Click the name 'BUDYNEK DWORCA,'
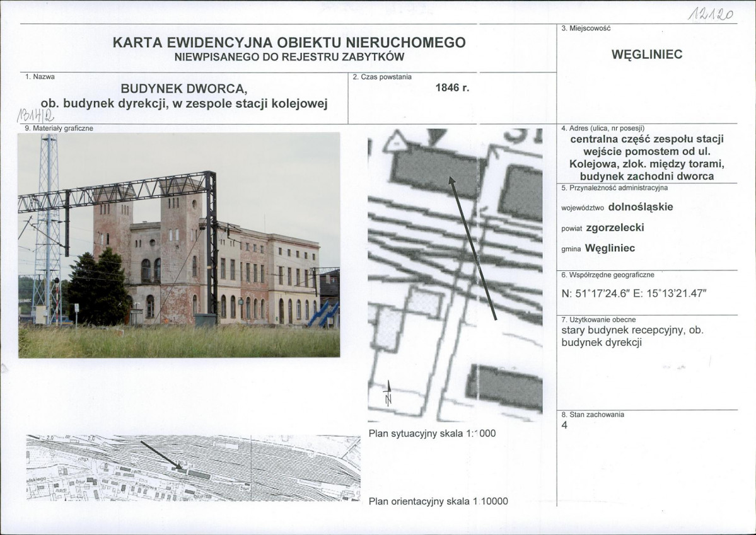Viewport: 756px width, 535px height. click(x=183, y=89)
